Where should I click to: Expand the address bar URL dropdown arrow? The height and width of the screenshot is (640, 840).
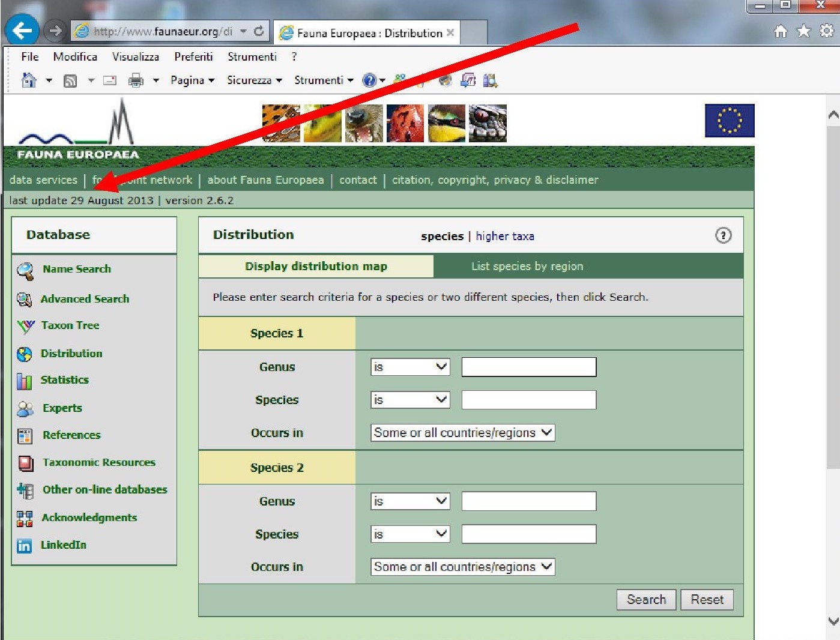pos(243,31)
